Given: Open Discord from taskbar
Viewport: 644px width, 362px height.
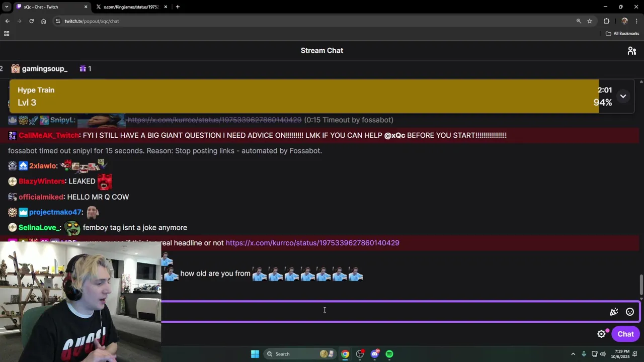Looking at the screenshot, I should [x=375, y=354].
